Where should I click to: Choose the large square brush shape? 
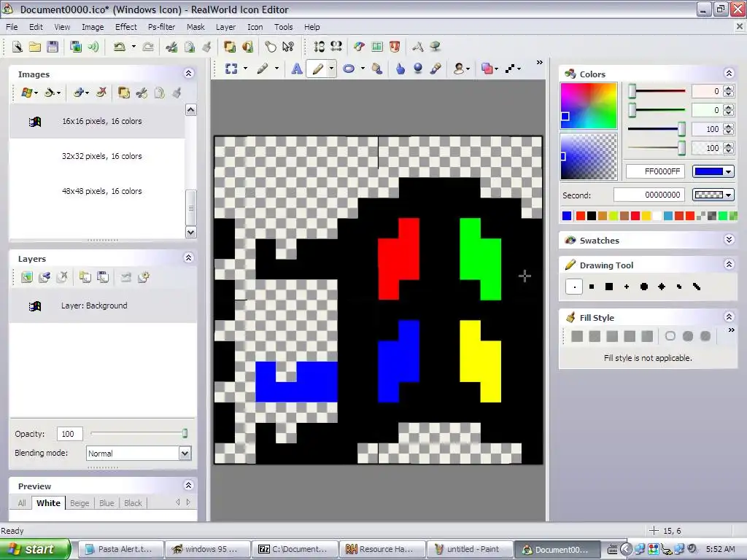coord(609,287)
